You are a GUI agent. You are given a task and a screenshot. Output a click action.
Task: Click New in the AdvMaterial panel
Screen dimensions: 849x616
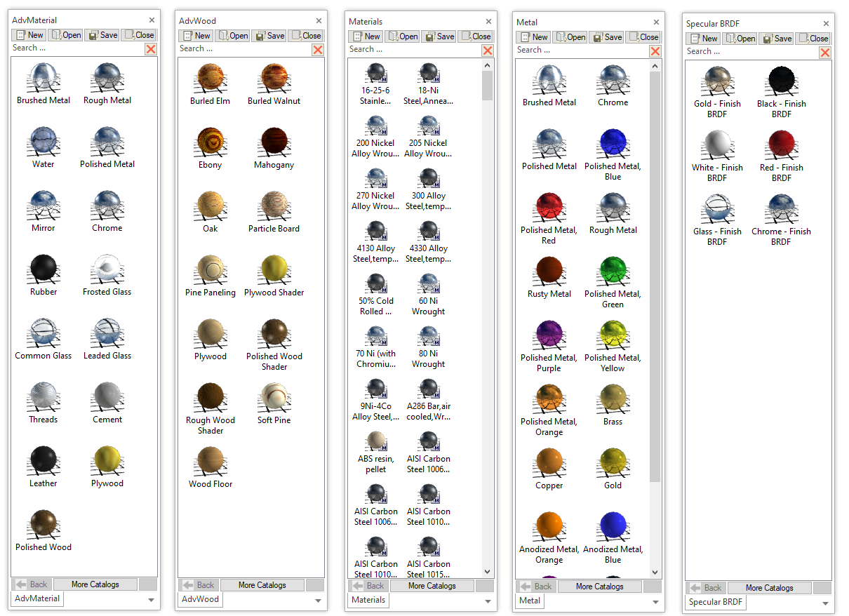(29, 34)
